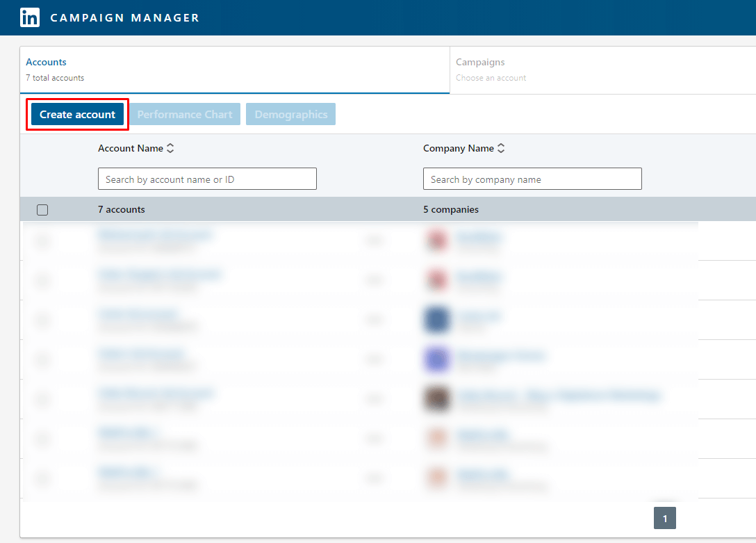Switch to the Campaigns tab
Viewport: 756px width, 543px height.
[x=602, y=70]
